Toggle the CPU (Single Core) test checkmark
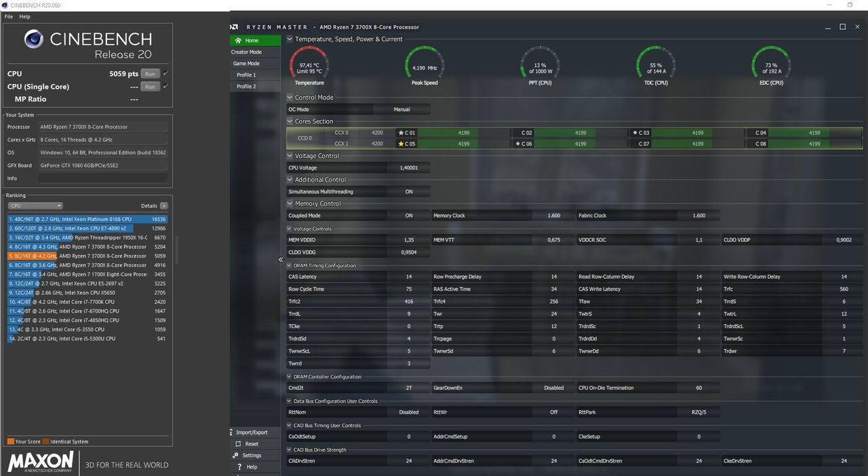 [x=165, y=86]
